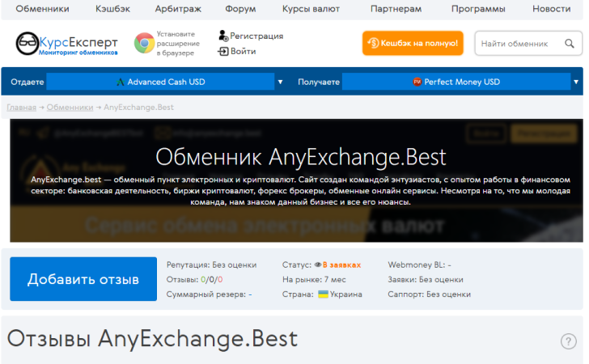Click the question mark help icon
The height and width of the screenshot is (364, 589).
tap(568, 341)
